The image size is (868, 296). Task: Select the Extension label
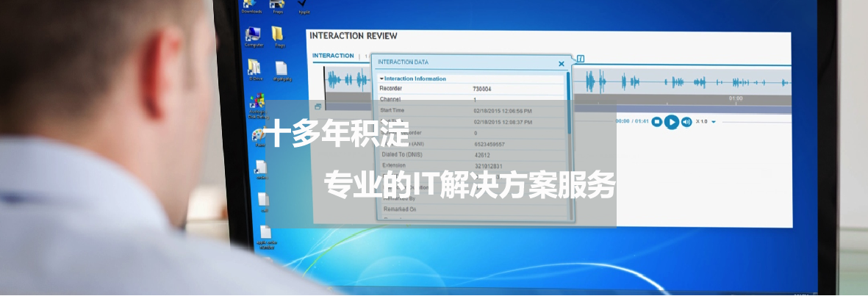click(x=394, y=165)
